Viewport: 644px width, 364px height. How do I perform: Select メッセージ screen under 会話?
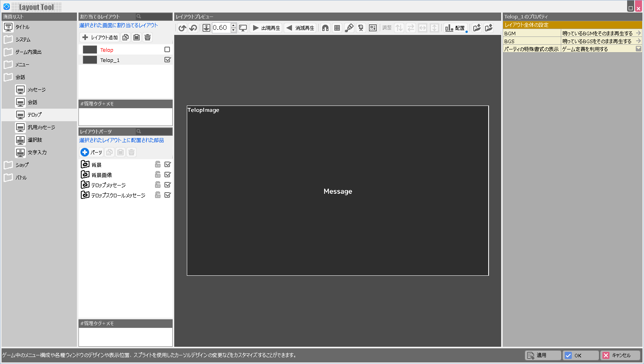coord(36,90)
